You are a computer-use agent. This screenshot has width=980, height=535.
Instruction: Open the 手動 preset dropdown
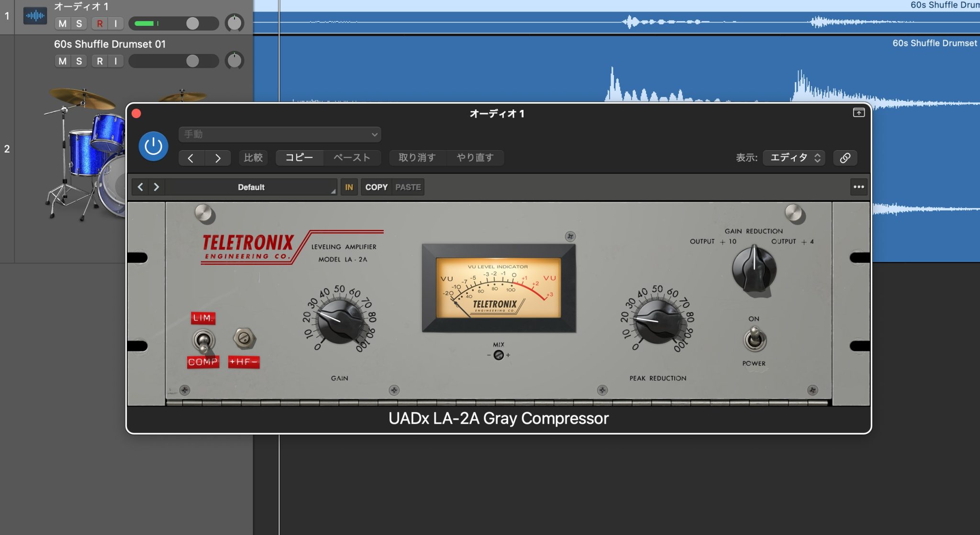pos(279,134)
